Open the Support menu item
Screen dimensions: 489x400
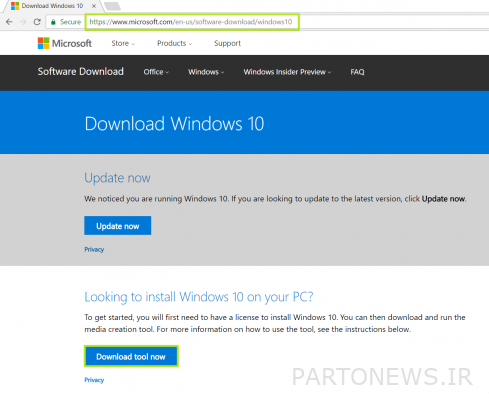click(227, 43)
